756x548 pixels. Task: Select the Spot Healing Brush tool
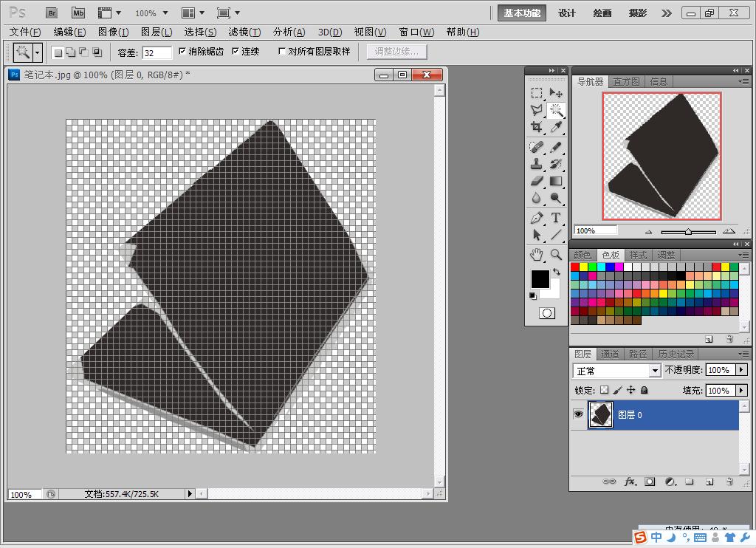pyautogui.click(x=537, y=147)
